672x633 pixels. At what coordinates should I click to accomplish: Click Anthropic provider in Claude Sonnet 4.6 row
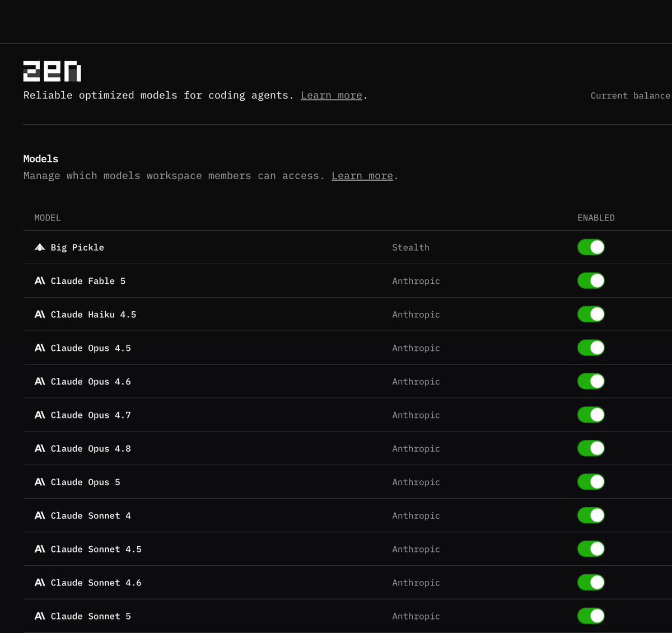(x=416, y=583)
